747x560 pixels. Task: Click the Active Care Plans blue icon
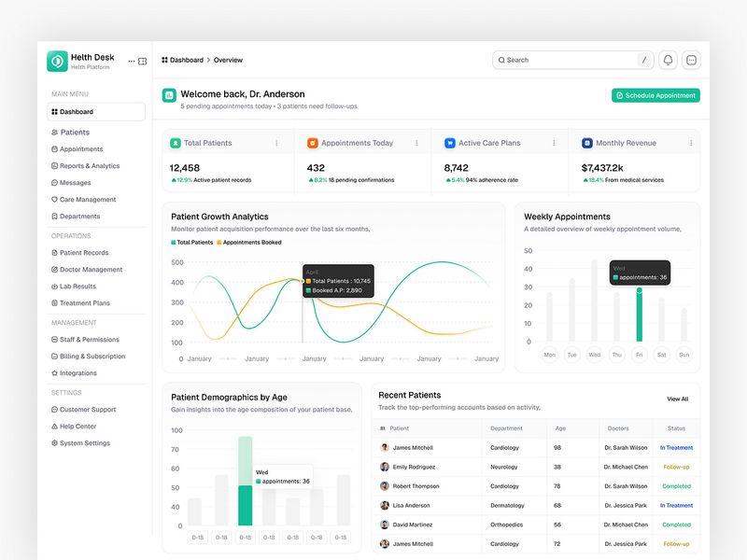[450, 143]
